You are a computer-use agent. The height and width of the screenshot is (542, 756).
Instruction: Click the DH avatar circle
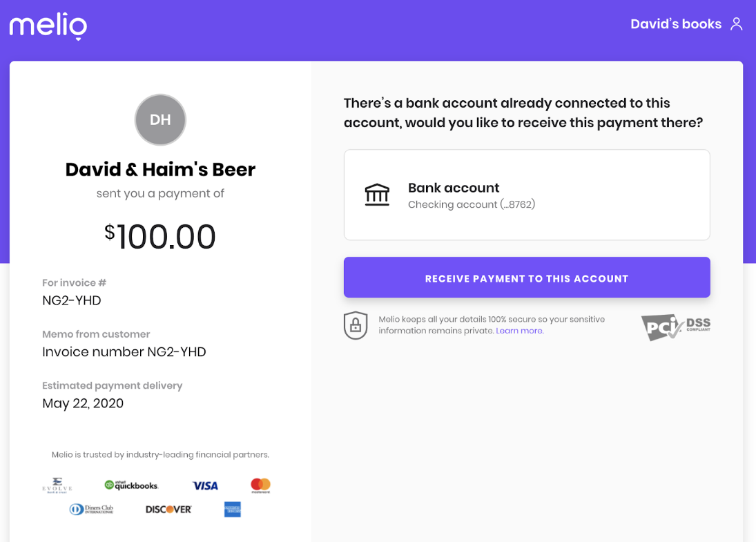(160, 119)
